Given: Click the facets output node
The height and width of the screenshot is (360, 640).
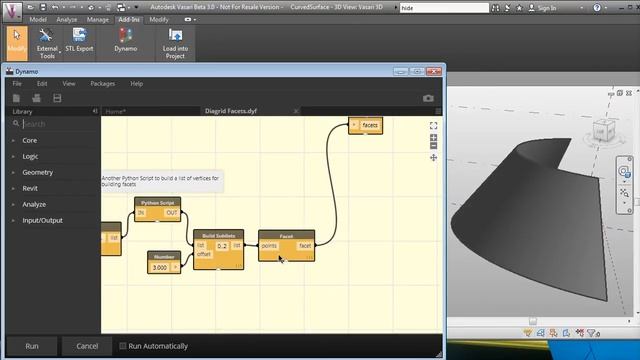Looking at the screenshot, I should pyautogui.click(x=366, y=125).
